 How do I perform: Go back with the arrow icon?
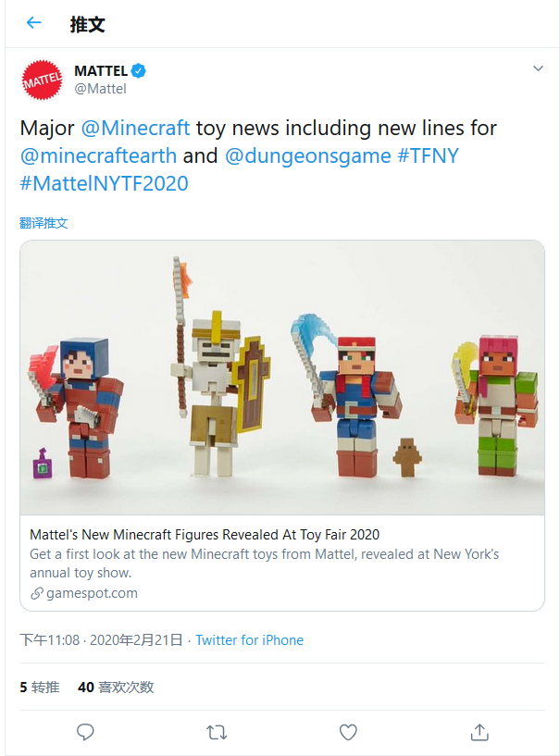pos(34,23)
